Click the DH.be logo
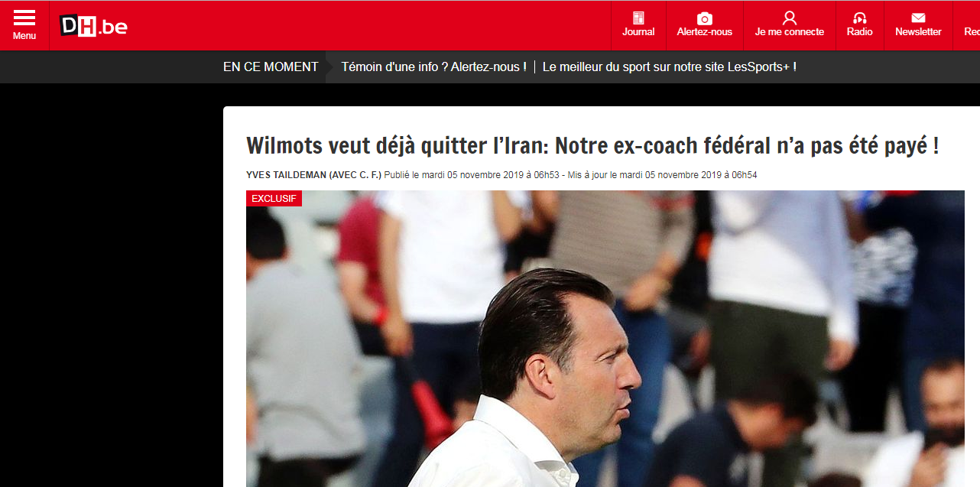Viewport: 980px width, 487px height. pyautogui.click(x=93, y=26)
